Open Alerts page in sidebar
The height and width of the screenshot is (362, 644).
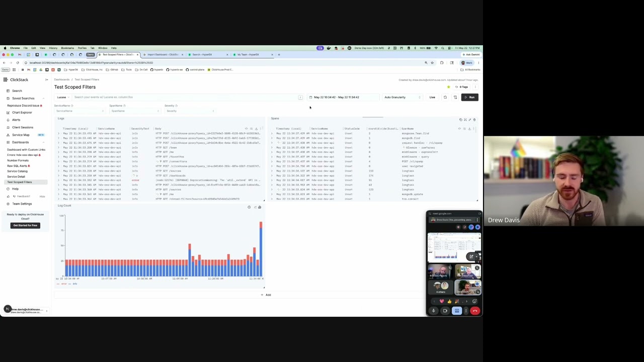(x=16, y=120)
